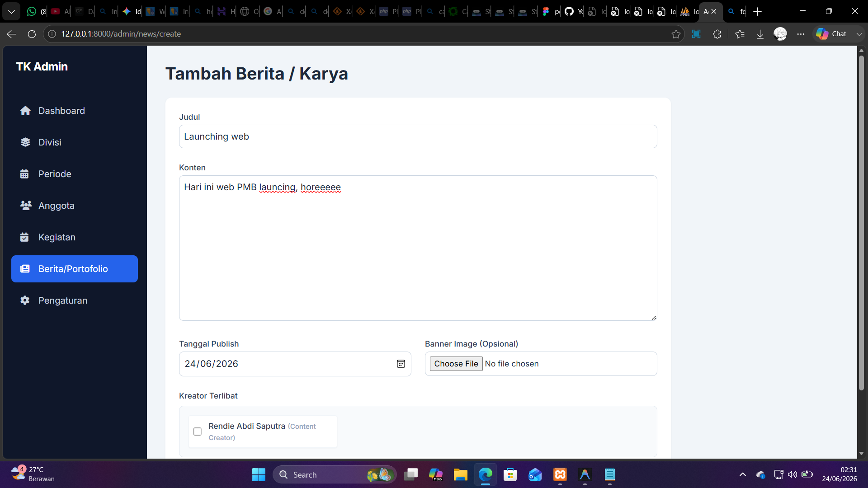Viewport: 868px width, 488px height.
Task: Click the browser profile avatar
Action: coord(780,34)
